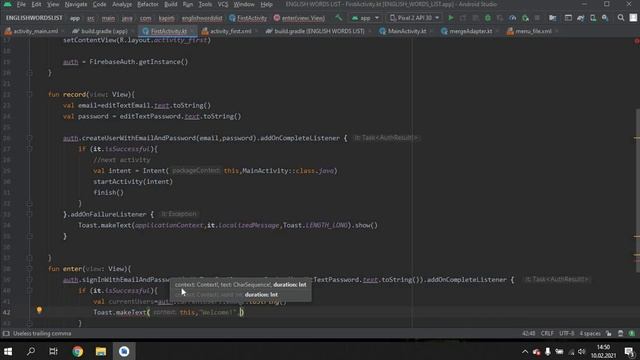The image size is (640, 360).
Task: Click the java breadcrumb
Action: coord(127,18)
